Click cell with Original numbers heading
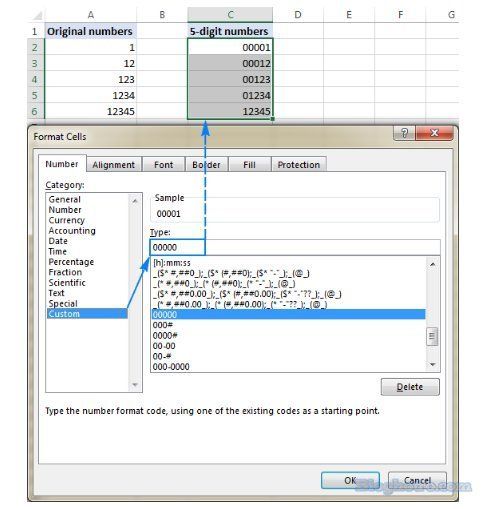 (91, 31)
